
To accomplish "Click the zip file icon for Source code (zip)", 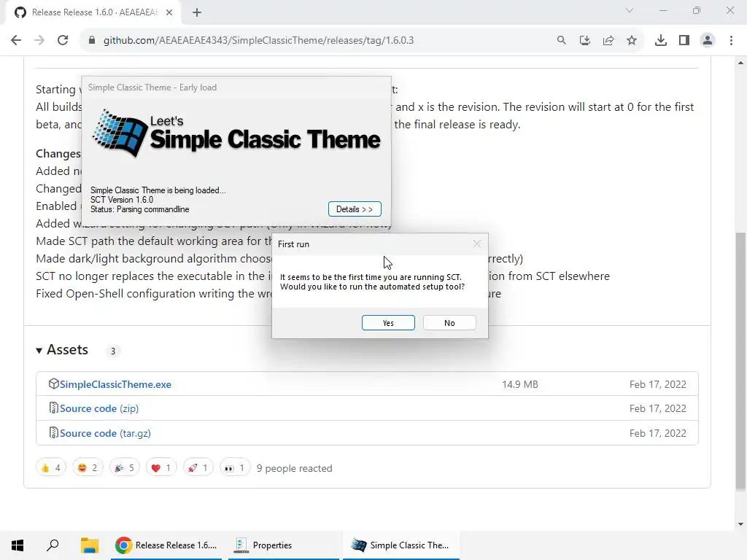I will pos(54,408).
